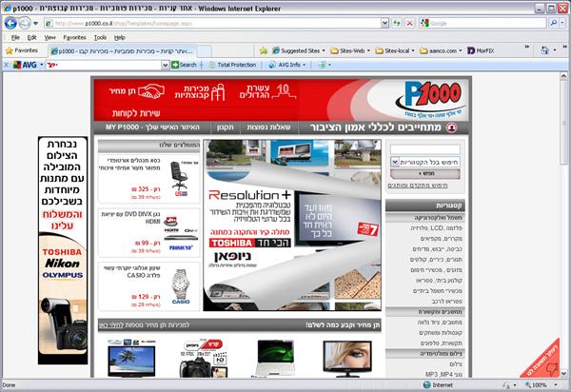Open the View menu
The width and height of the screenshot is (571, 392).
point(49,37)
